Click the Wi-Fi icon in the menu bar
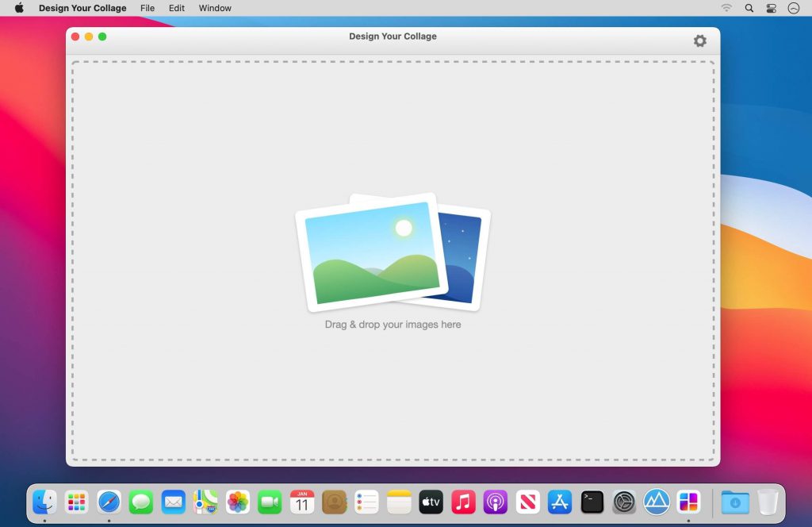Viewport: 812px width, 527px height. click(726, 8)
